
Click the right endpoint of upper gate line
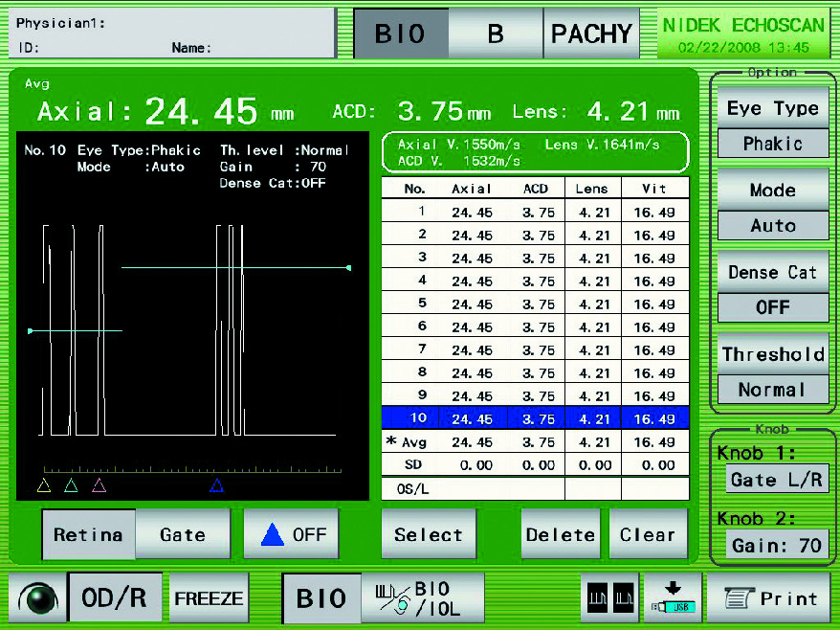click(349, 267)
